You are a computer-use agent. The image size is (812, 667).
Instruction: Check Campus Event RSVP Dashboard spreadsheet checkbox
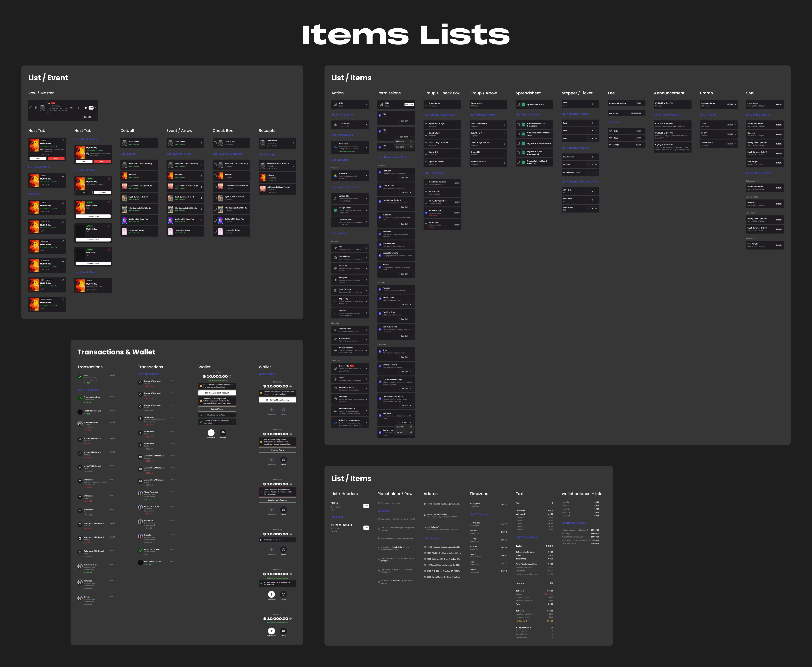518,125
